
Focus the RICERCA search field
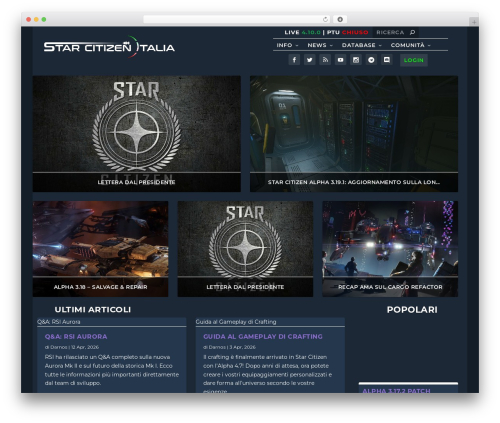[x=390, y=32]
